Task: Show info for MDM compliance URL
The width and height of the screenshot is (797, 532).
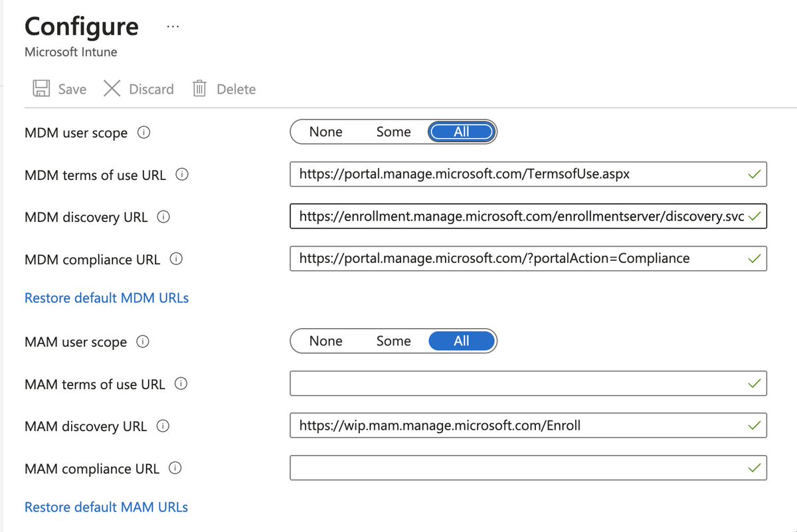Action: tap(176, 259)
